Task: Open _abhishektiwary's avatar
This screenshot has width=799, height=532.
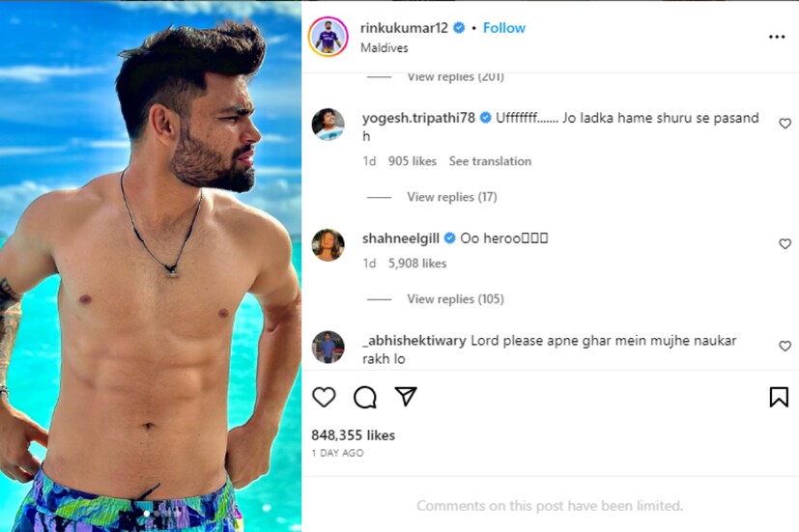Action: tap(328, 347)
